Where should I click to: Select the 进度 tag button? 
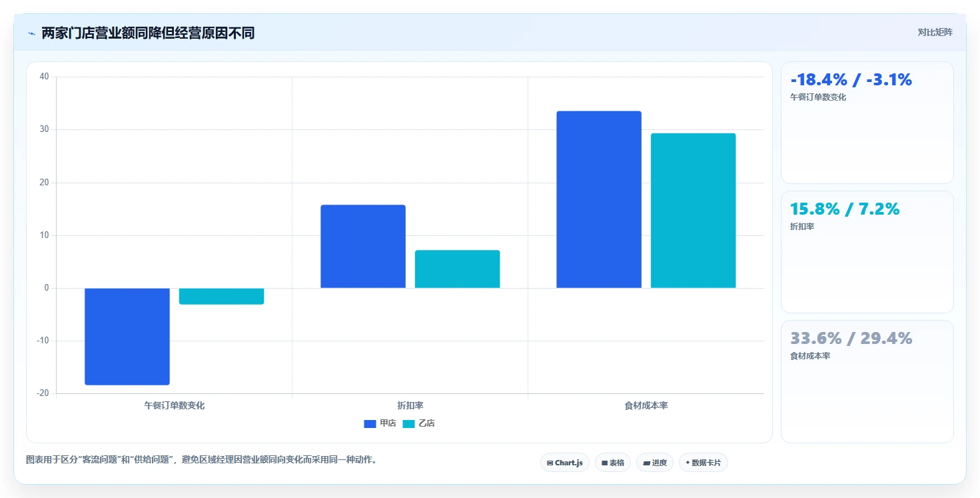click(655, 463)
